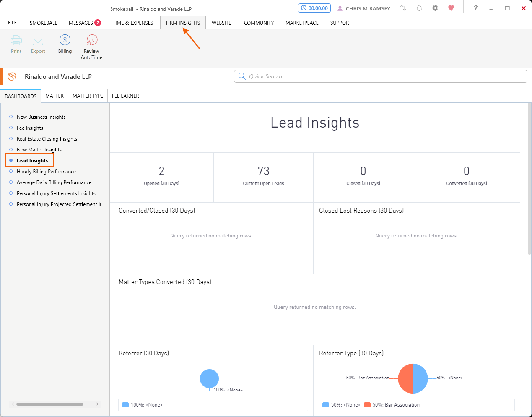Open the SUPPORT tab
Viewport: 532px width, 417px height.
(340, 23)
